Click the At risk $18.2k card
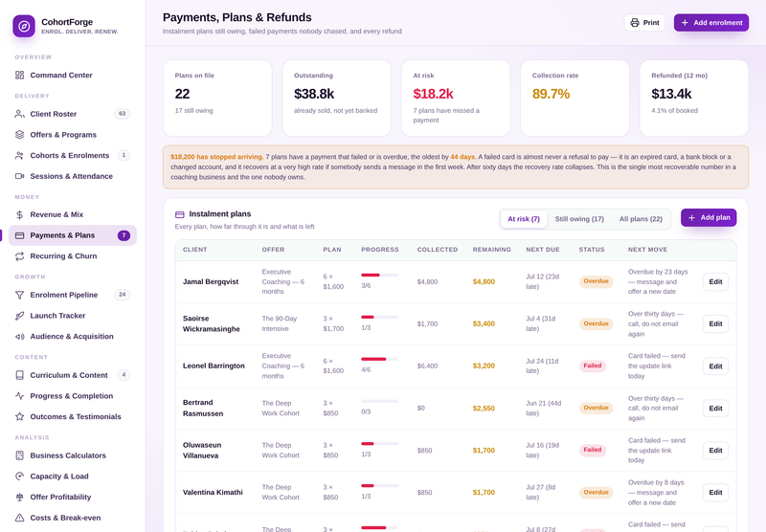766x532 pixels. pyautogui.click(x=456, y=99)
